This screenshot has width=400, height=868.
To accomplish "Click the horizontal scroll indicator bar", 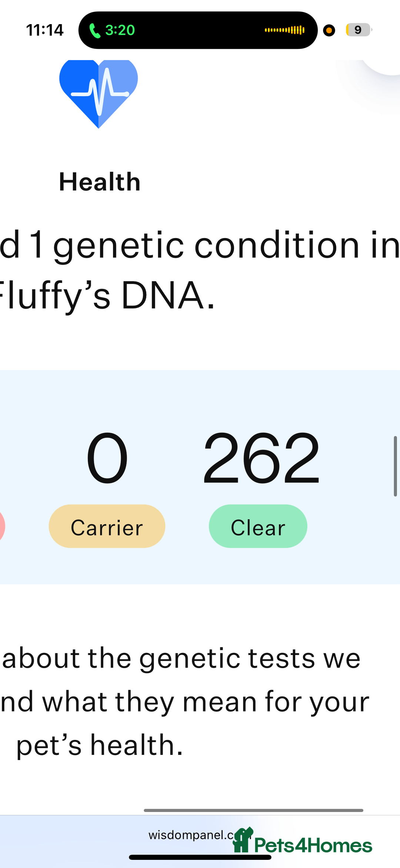I will 253,811.
